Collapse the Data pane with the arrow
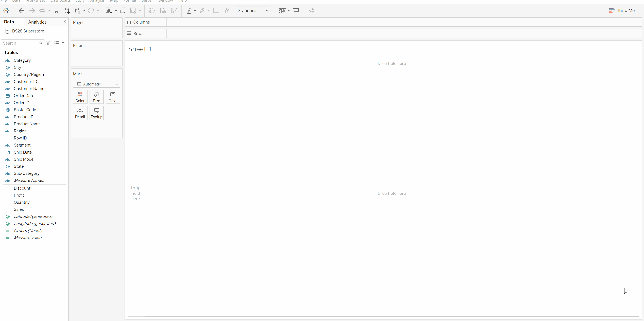Viewport: 644px width, 321px height. pyautogui.click(x=65, y=22)
